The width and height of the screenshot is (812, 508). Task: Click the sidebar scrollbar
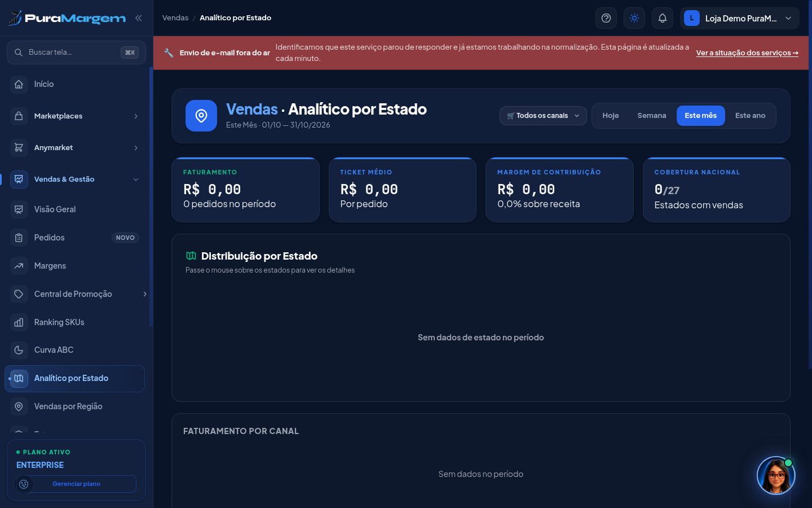coord(151,196)
